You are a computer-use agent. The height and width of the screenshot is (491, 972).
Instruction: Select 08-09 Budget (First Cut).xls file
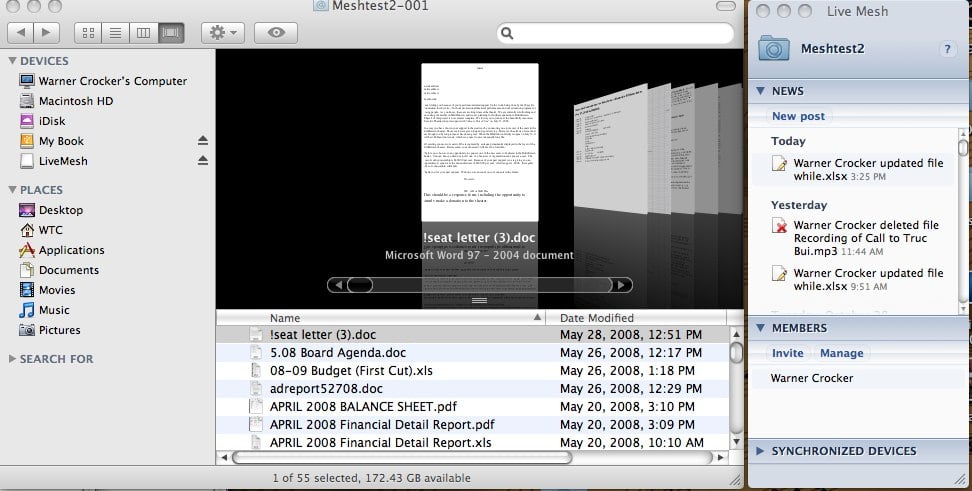pos(473,371)
